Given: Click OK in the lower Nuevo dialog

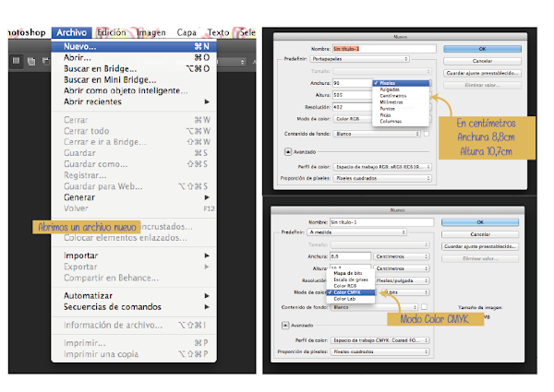Looking at the screenshot, I should point(480,222).
